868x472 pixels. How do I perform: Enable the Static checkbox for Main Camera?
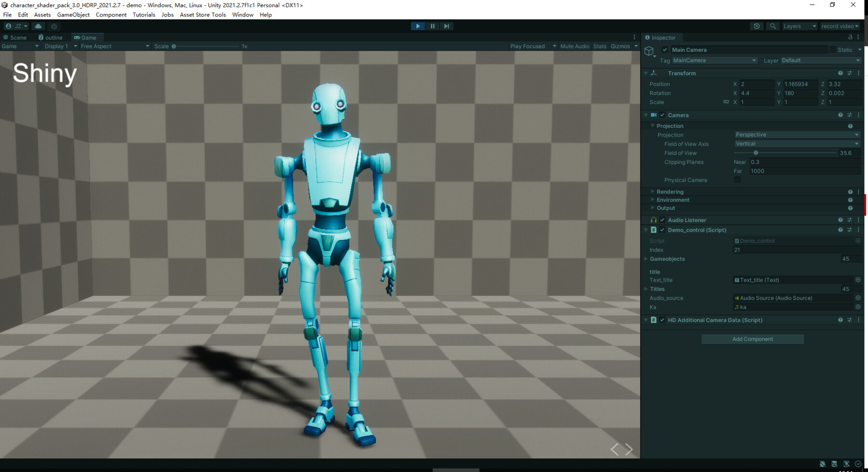tap(833, 50)
